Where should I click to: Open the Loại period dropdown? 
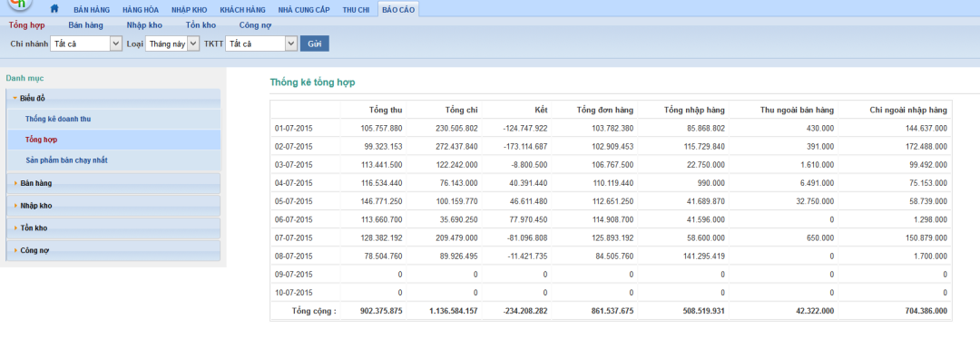[x=172, y=43]
